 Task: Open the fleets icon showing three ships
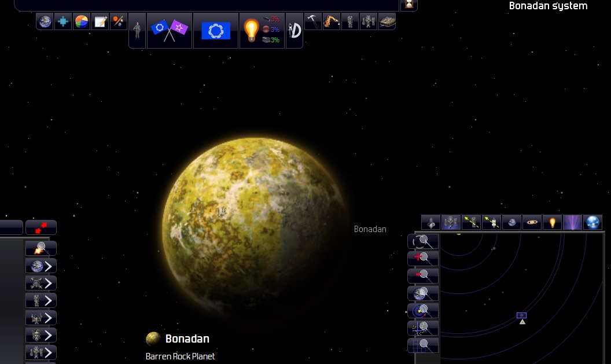click(368, 21)
